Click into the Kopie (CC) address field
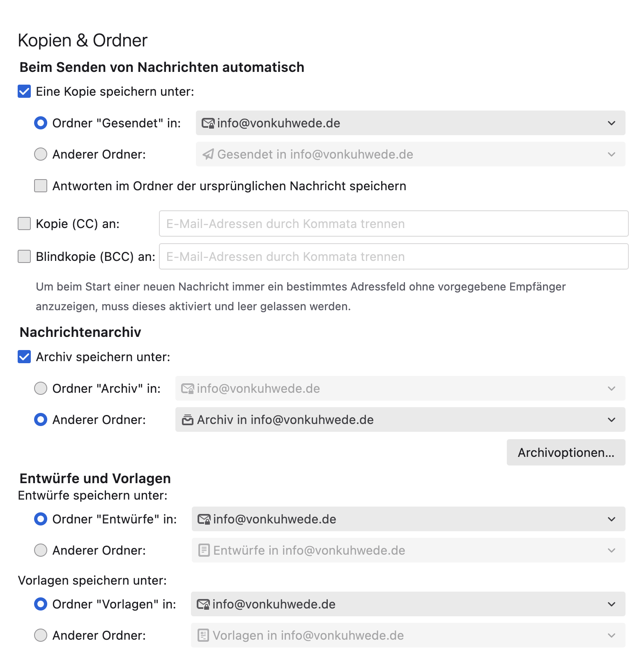Image resolution: width=644 pixels, height=659 pixels. pos(393,224)
